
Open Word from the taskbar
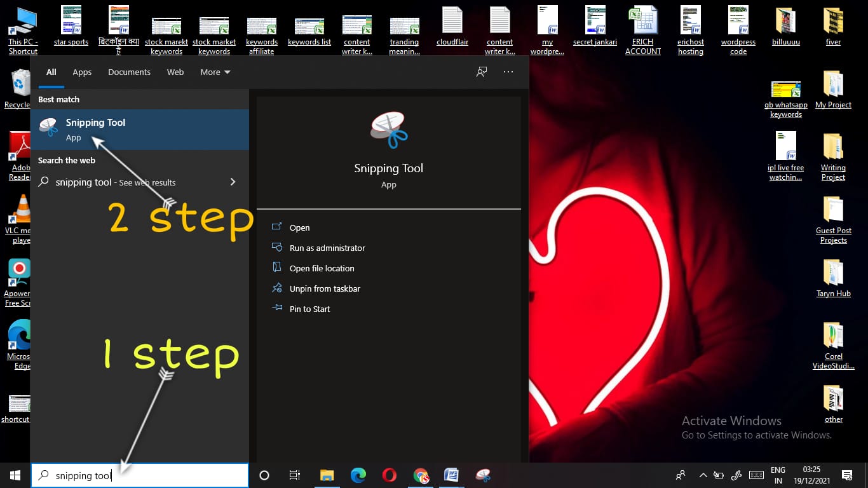(451, 475)
